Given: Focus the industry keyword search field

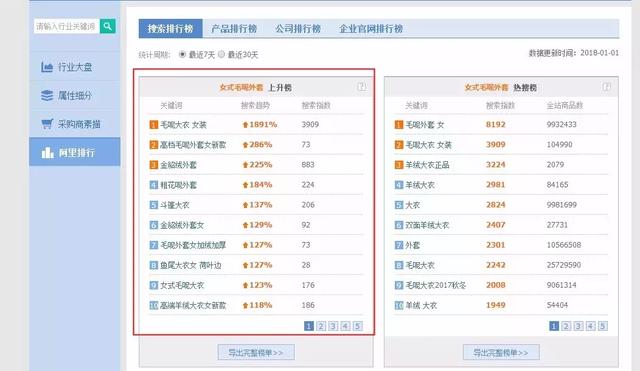Looking at the screenshot, I should (67, 26).
